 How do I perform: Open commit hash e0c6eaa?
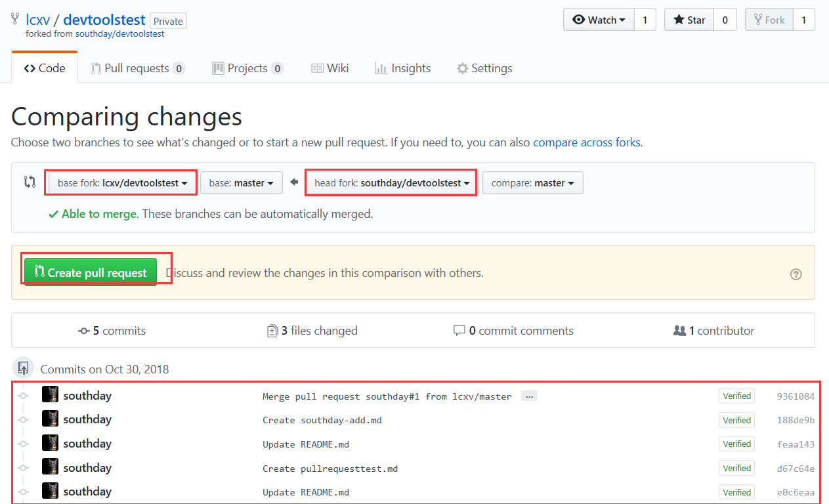[x=796, y=492]
